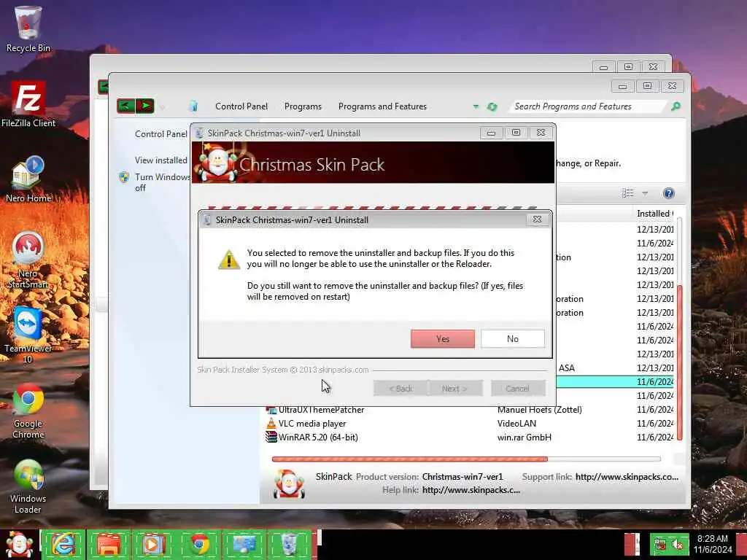Open file explorer taskbar icon

108,544
